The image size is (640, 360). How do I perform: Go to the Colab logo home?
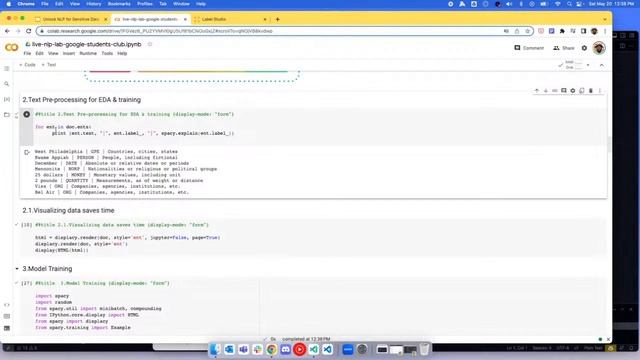[11, 48]
